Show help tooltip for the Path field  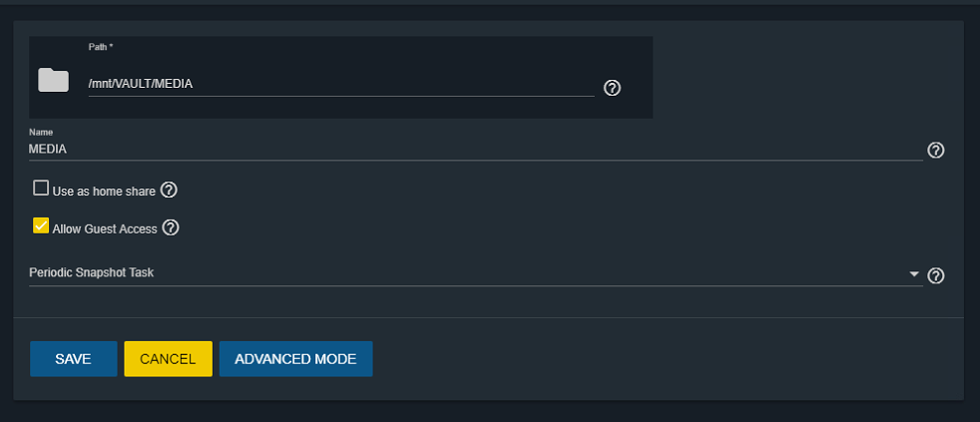click(613, 88)
